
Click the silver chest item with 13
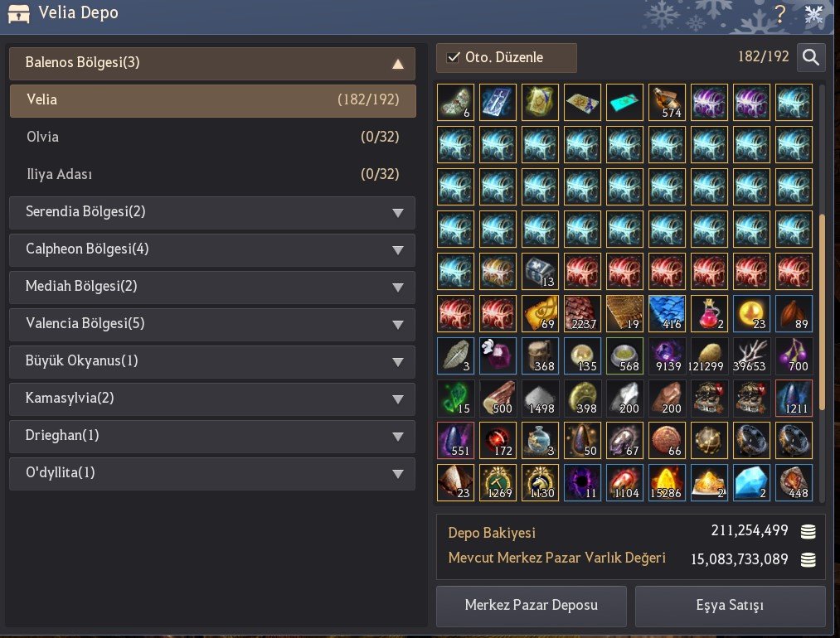tap(540, 271)
